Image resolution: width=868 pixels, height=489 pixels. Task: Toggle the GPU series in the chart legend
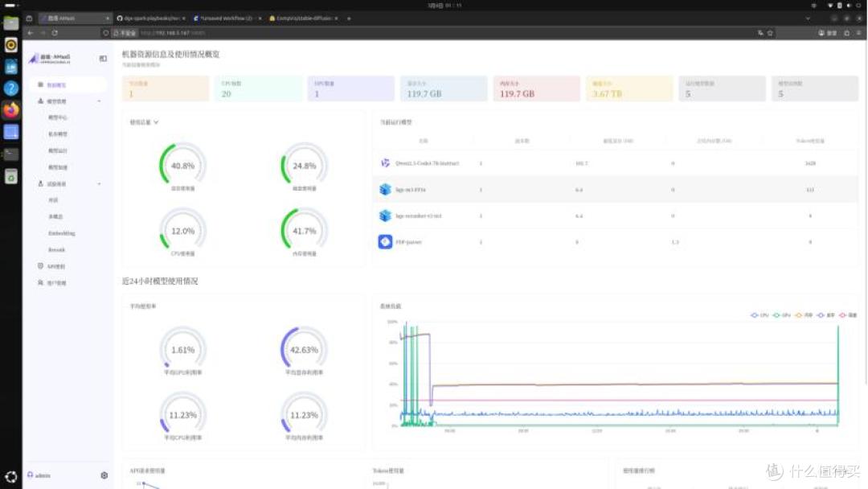point(781,315)
